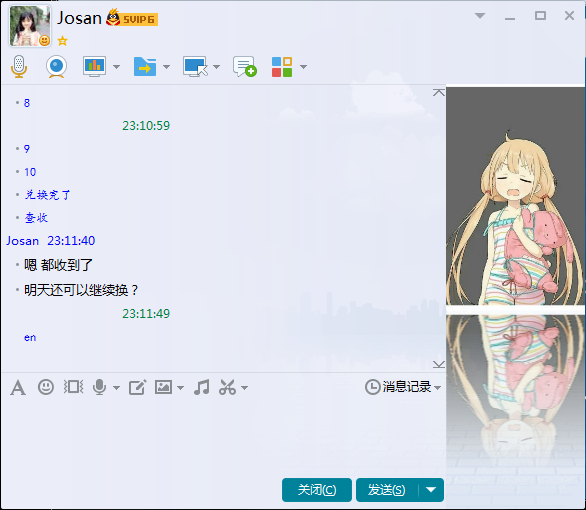Click the message 兑换完了
The image size is (586, 510).
coord(47,195)
